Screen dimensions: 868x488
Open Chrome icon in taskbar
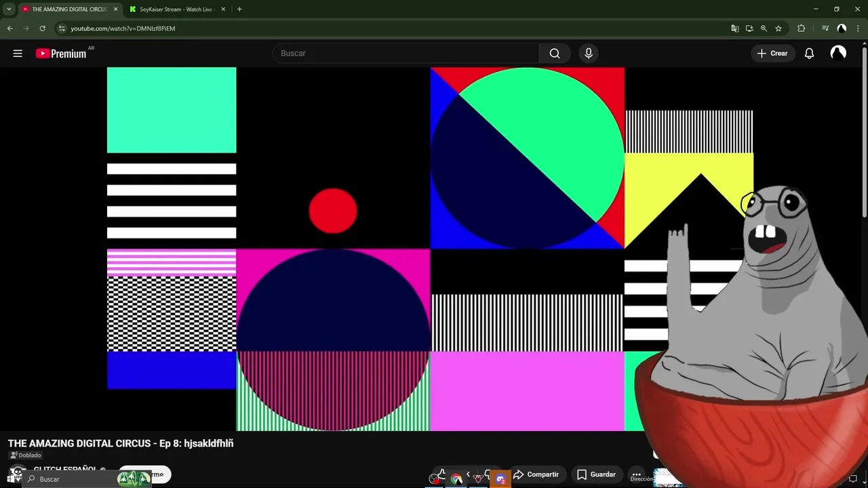(x=456, y=479)
